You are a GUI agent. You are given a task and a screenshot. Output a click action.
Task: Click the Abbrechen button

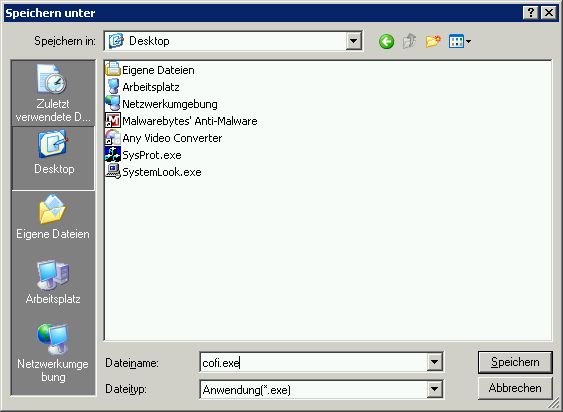click(515, 388)
